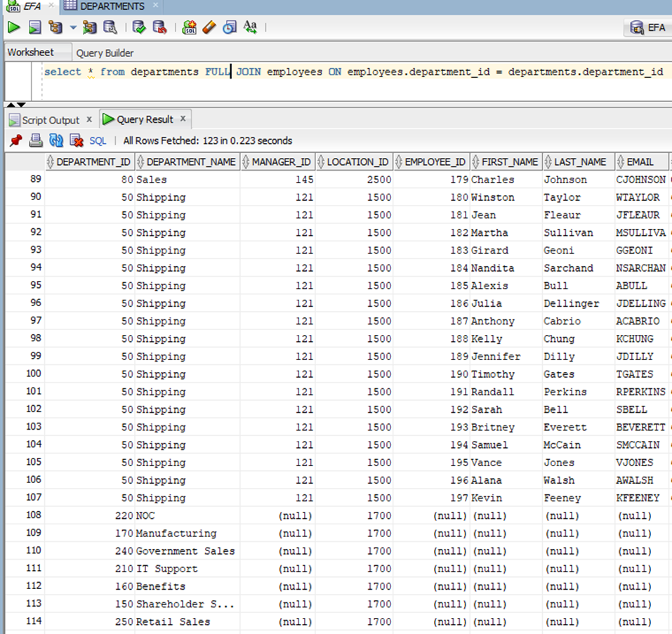Sort by MANAGER_ID column header
This screenshot has width=672, height=634.
pyautogui.click(x=277, y=162)
